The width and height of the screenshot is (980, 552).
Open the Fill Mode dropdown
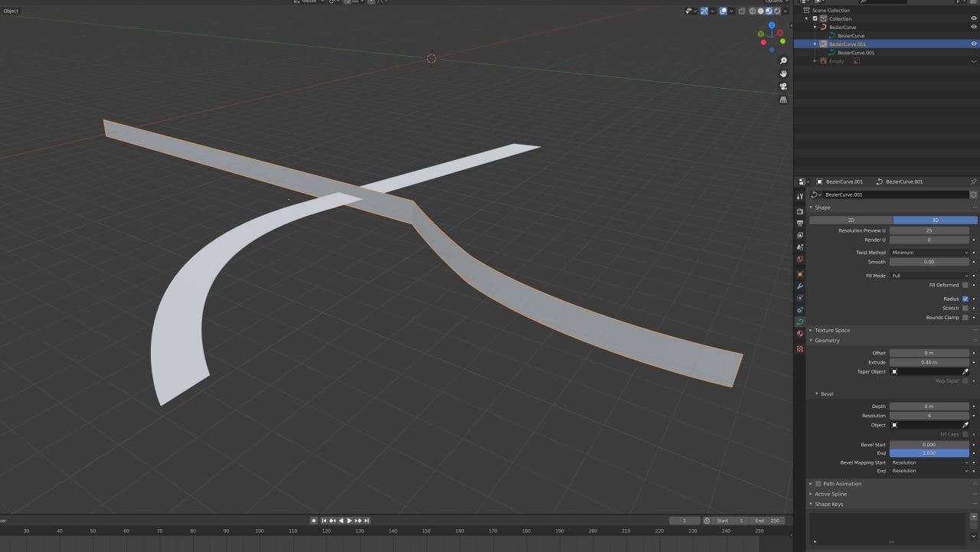click(x=929, y=276)
